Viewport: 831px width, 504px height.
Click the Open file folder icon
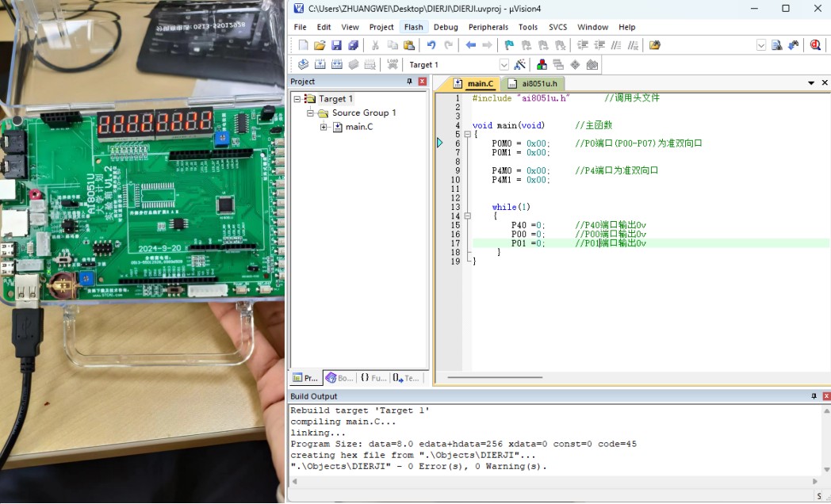point(320,45)
